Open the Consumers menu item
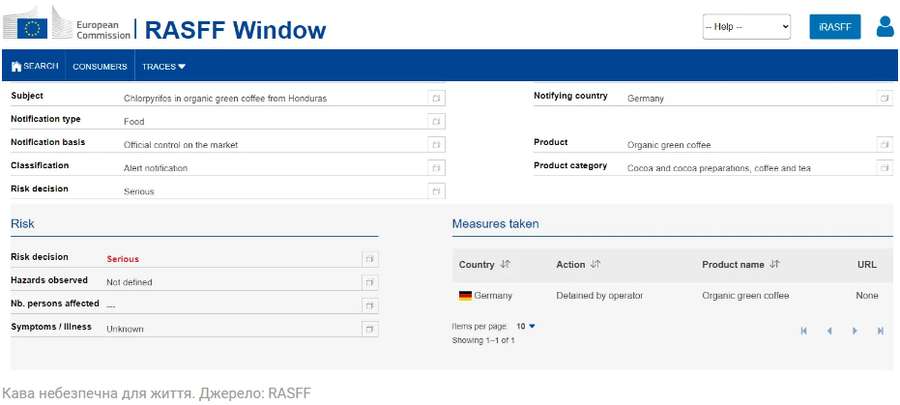This screenshot has width=900, height=405. coord(100,67)
